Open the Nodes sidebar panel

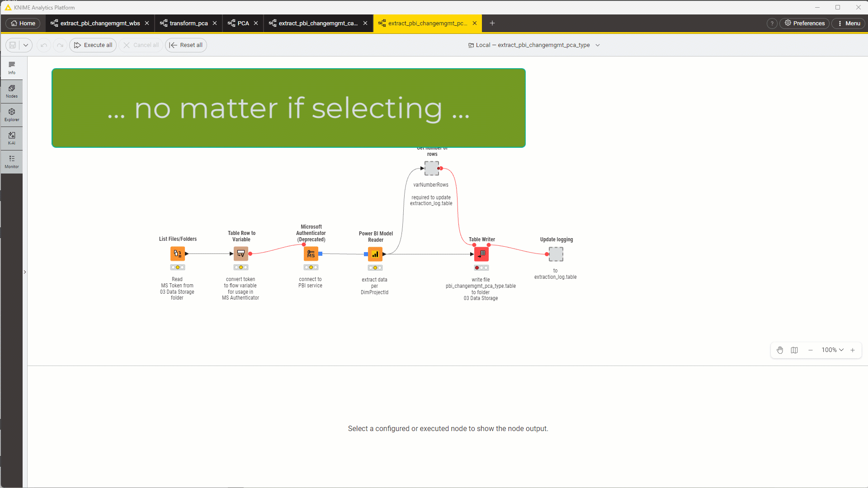[x=12, y=91]
